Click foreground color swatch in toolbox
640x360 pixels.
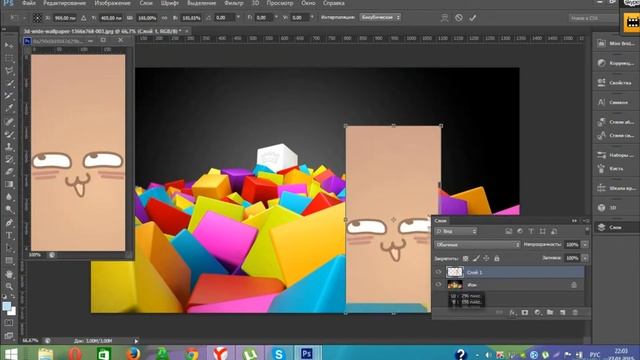(7, 306)
